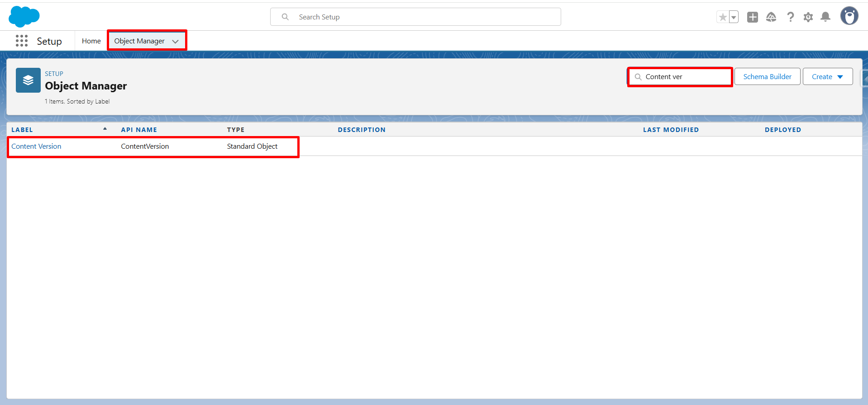This screenshot has width=868, height=405.
Task: Focus the Quick Find box containing 'Content ver'
Action: tap(683, 77)
